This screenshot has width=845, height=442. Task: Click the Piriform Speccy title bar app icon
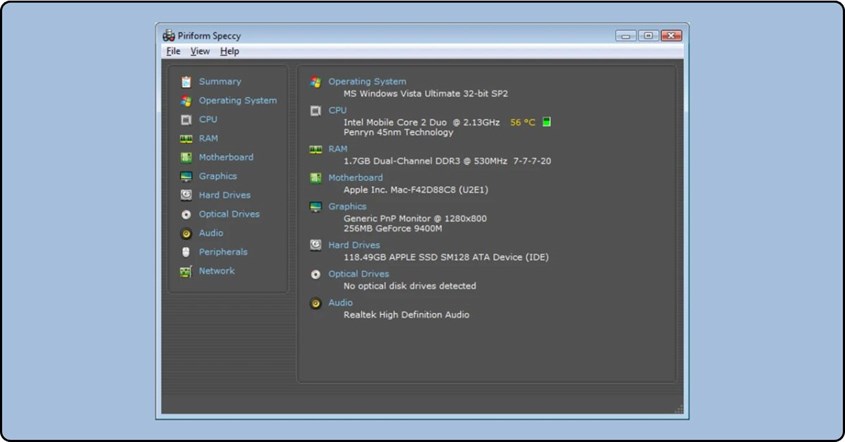pyautogui.click(x=169, y=36)
